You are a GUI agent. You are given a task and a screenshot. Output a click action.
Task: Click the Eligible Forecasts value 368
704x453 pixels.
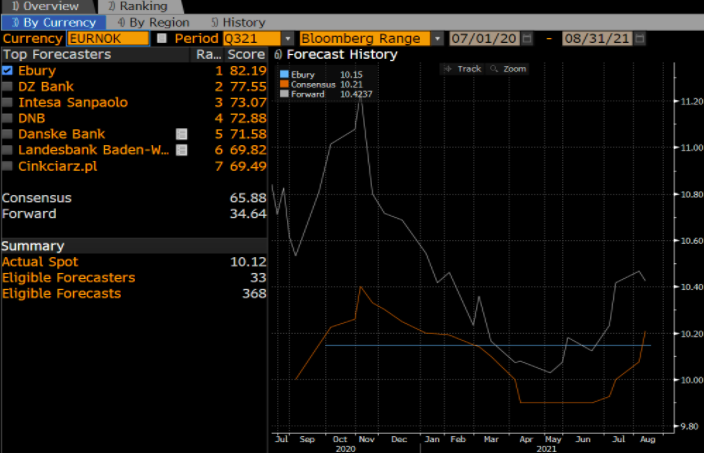(x=254, y=293)
